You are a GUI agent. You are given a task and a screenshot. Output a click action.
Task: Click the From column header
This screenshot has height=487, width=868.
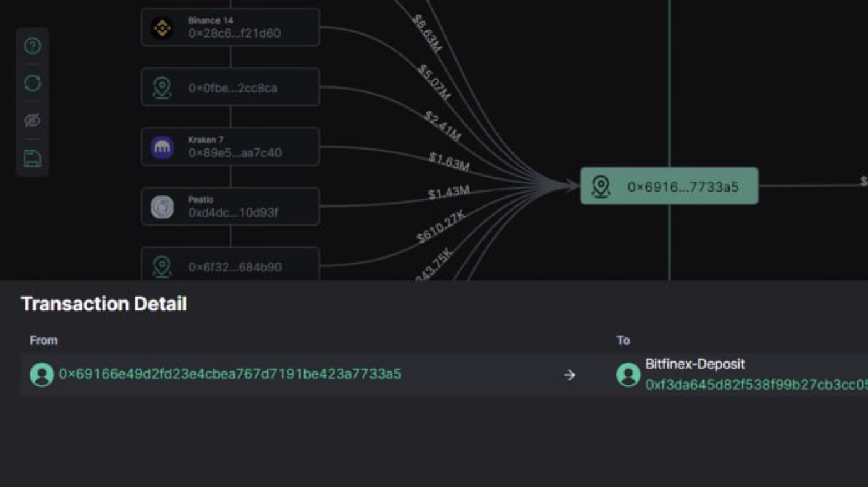[43, 340]
